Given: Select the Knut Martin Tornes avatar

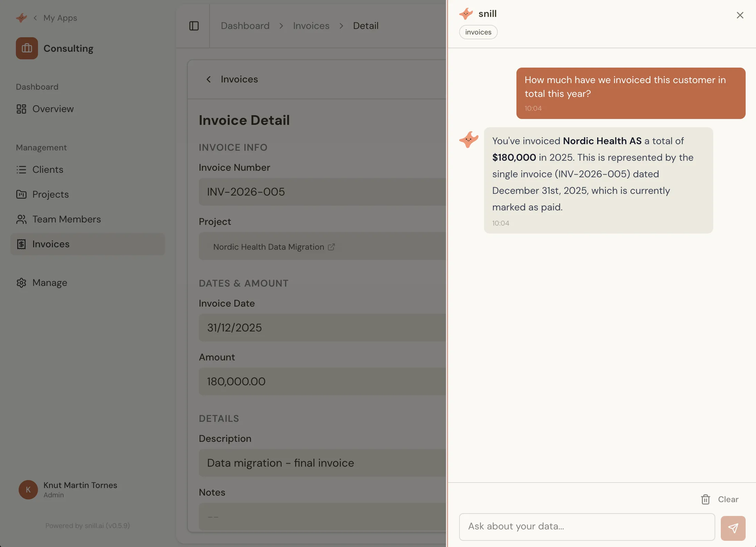Looking at the screenshot, I should 28,489.
